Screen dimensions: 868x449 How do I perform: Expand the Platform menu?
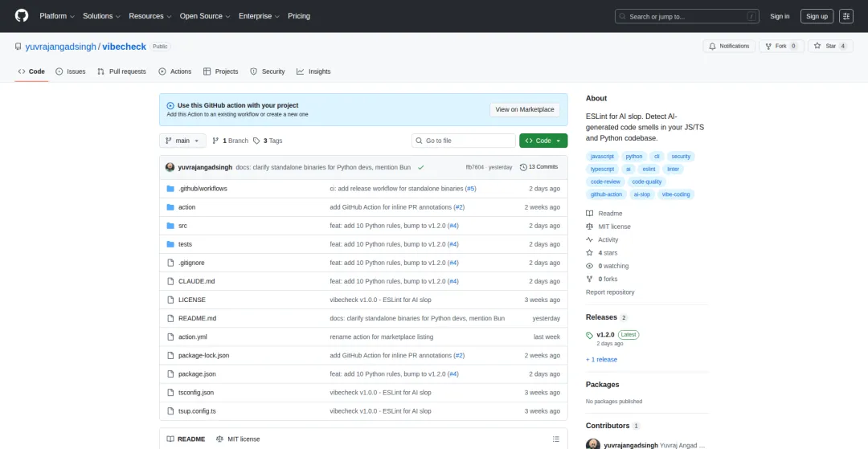click(56, 16)
